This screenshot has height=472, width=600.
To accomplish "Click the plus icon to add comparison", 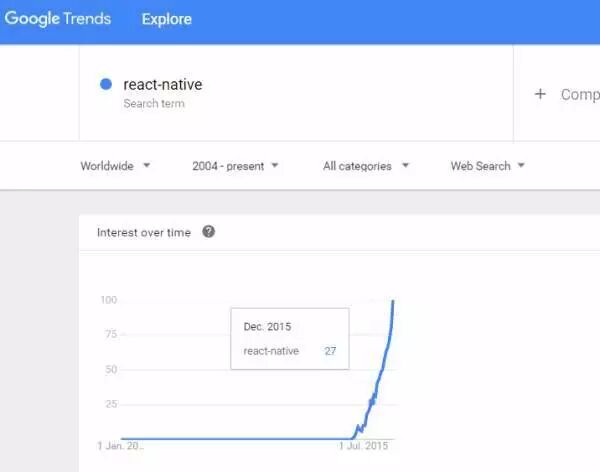I will tap(540, 94).
